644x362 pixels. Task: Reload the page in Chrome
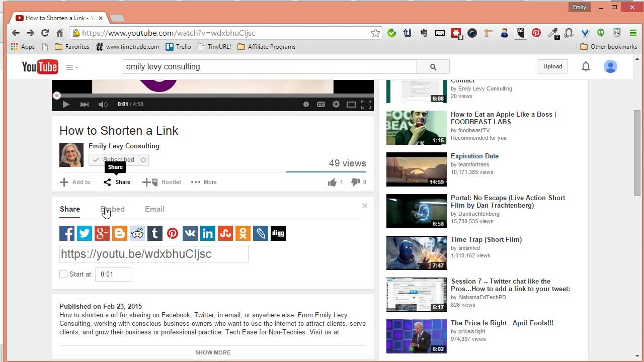(45, 33)
